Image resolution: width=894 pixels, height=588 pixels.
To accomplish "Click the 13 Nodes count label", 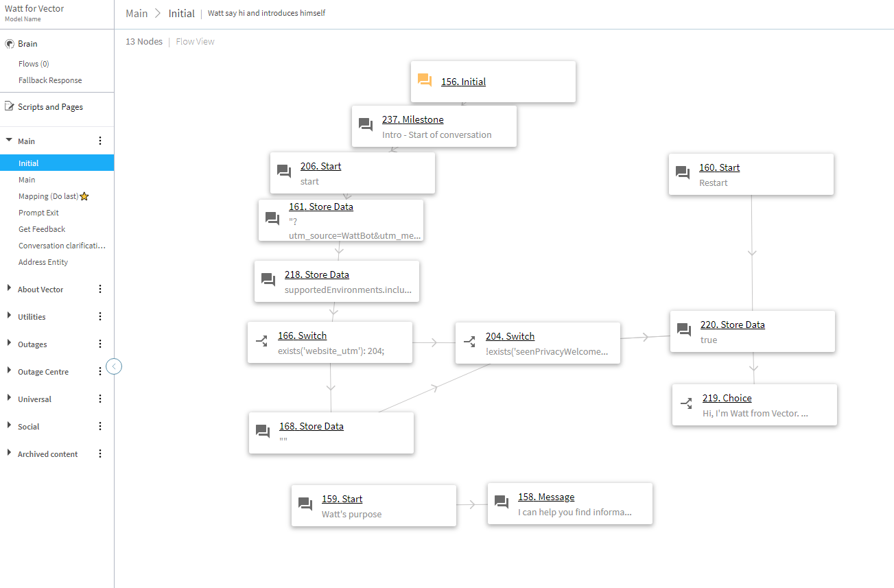I will 144,42.
